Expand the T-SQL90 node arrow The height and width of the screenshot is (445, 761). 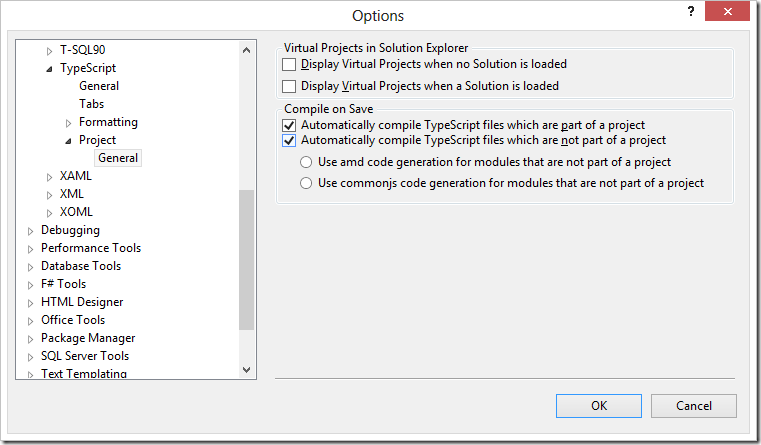pyautogui.click(x=51, y=51)
